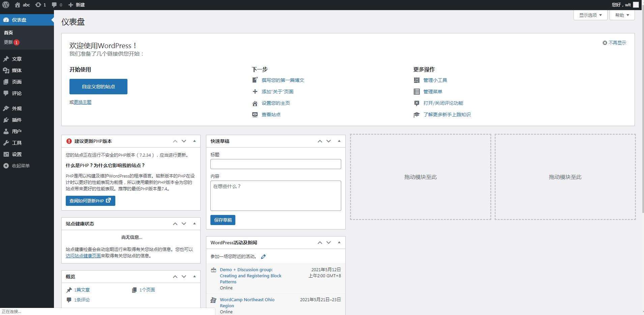Click 了解更多新手上路知识 link
The height and width of the screenshot is (315, 644).
pos(447,115)
